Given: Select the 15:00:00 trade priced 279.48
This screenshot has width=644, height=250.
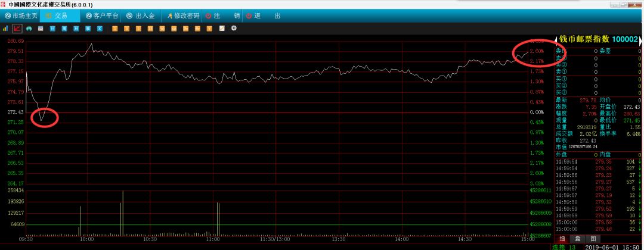Looking at the screenshot, I should point(598,229).
